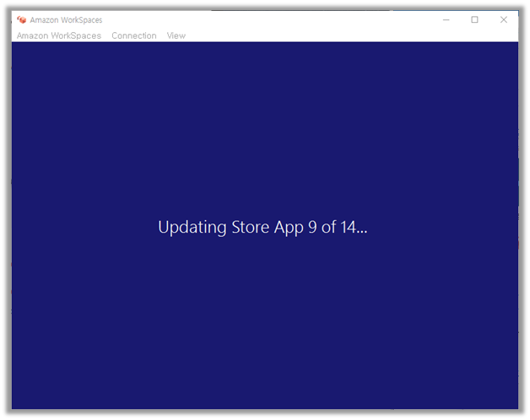Click blue area below the update message

pyautogui.click(x=263, y=329)
